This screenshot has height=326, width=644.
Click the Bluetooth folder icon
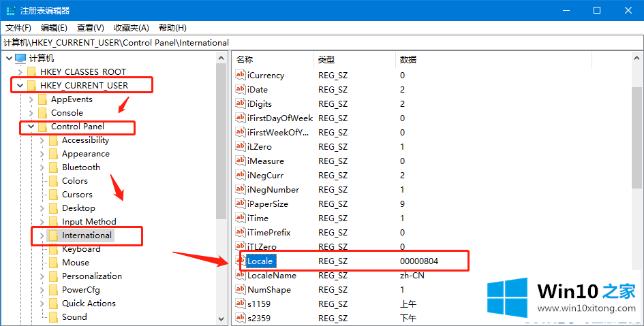(x=53, y=167)
